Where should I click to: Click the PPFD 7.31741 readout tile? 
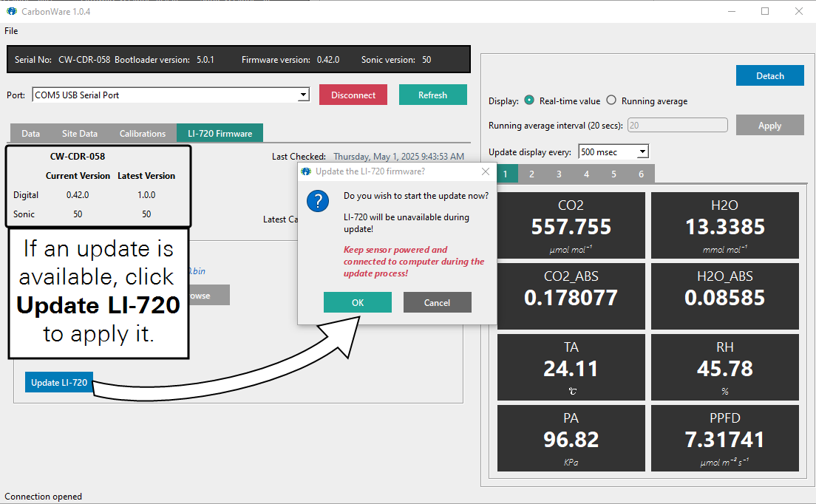tap(725, 438)
